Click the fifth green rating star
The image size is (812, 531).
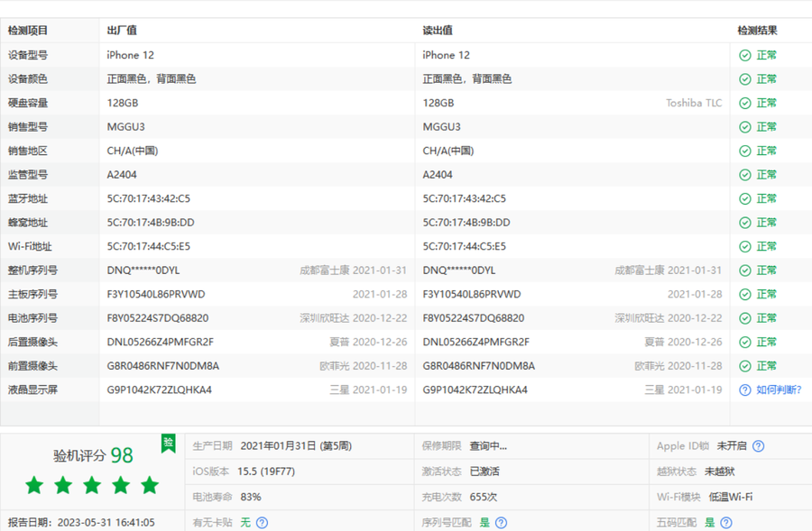tap(150, 486)
